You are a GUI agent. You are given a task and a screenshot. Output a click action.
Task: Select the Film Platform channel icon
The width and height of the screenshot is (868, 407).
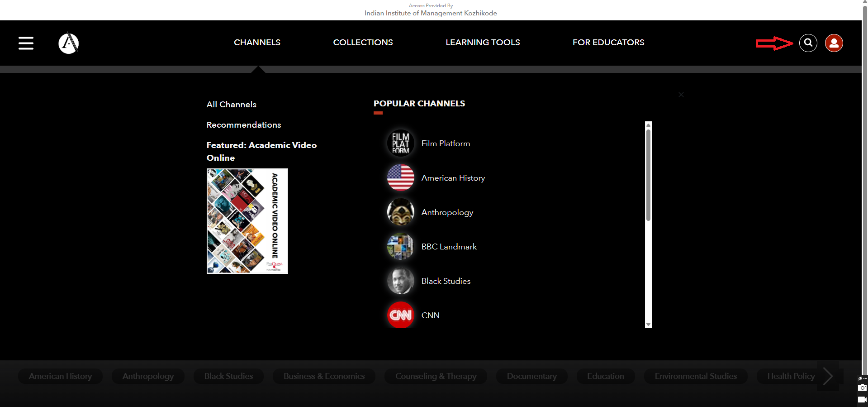(x=400, y=144)
